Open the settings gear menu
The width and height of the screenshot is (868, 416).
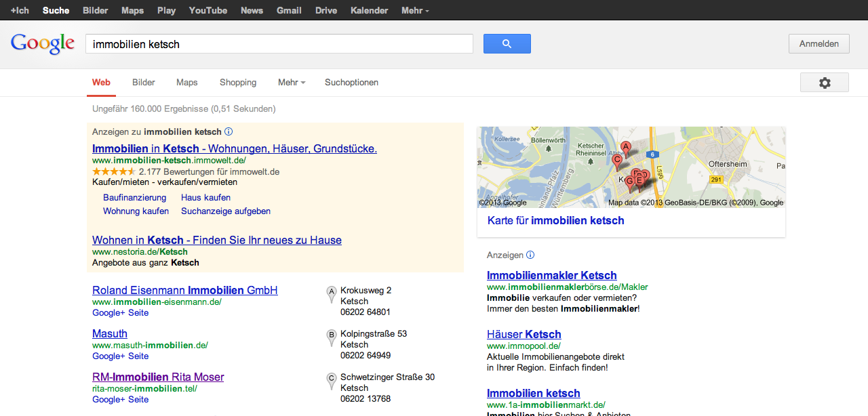point(824,83)
